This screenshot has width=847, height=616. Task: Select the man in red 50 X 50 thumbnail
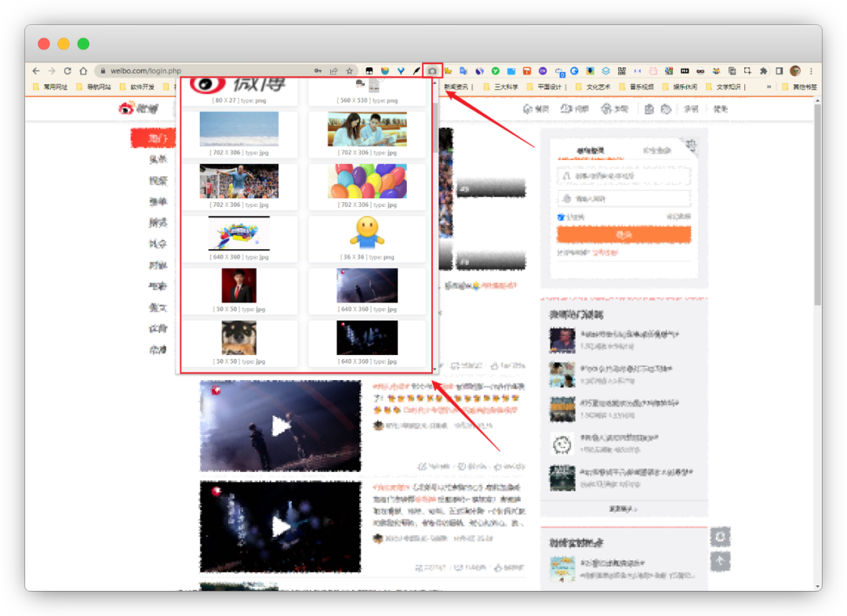(238, 285)
